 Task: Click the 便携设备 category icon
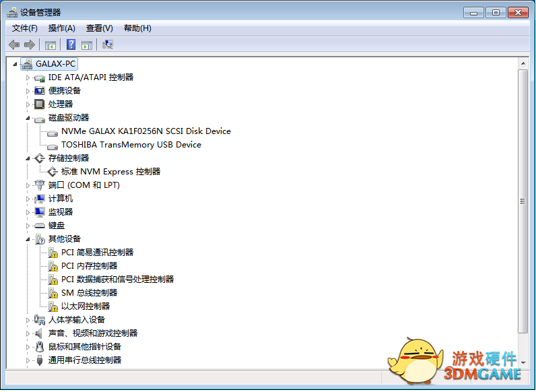pos(40,91)
